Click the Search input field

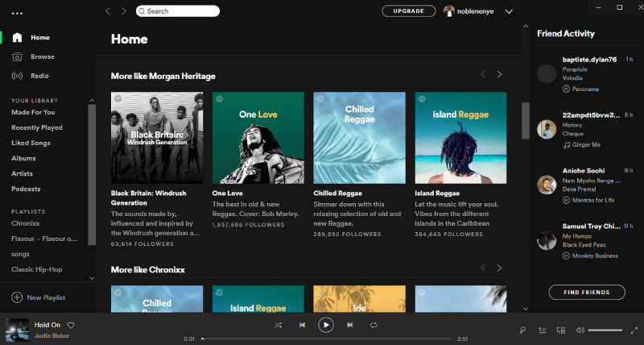pos(178,11)
